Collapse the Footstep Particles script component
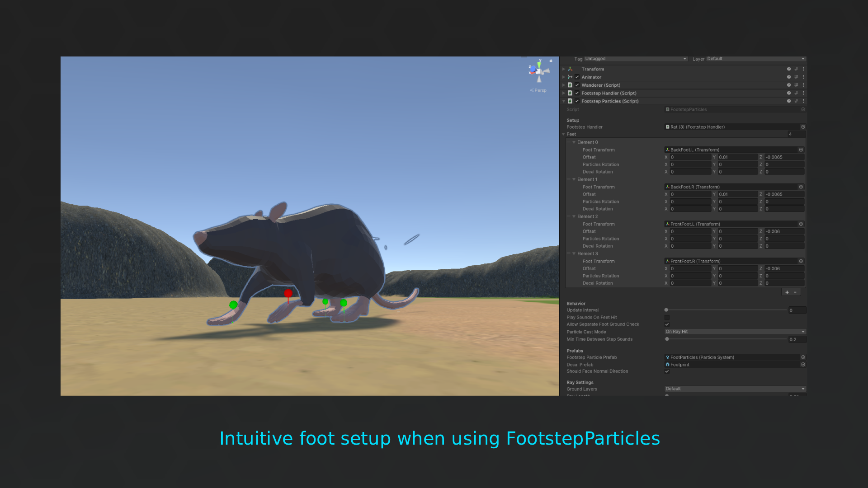Image resolution: width=868 pixels, height=488 pixels. click(x=564, y=101)
